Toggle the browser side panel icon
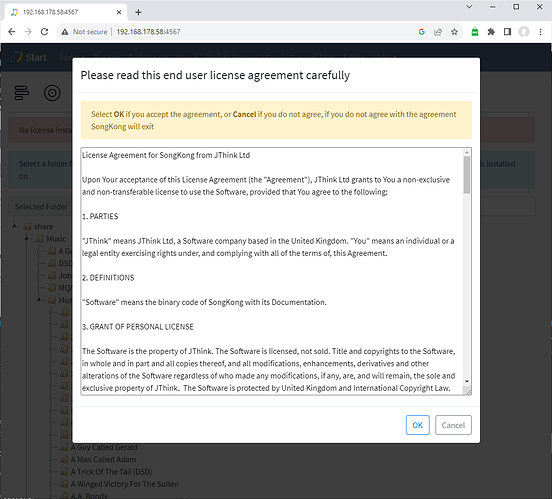Viewport: 552px width, 499px height. coord(507,32)
